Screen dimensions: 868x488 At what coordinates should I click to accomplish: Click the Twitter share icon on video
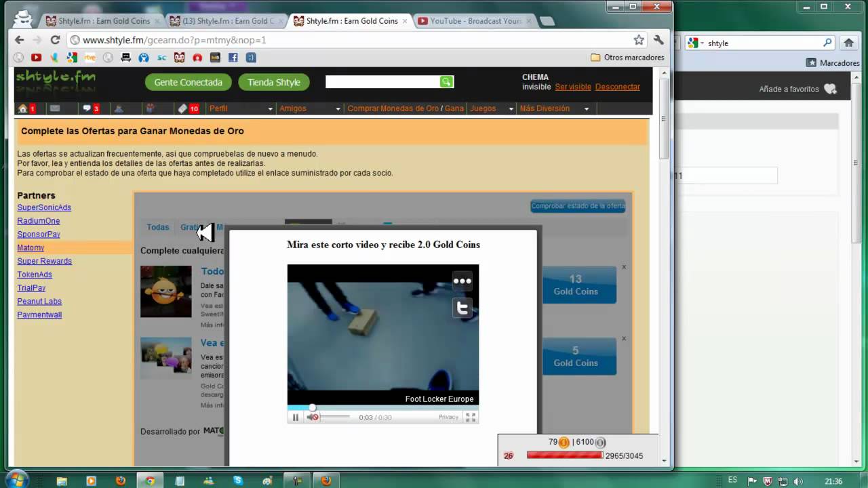tap(462, 308)
